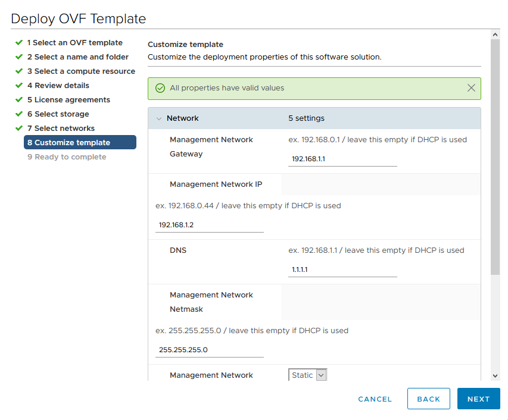Screen dimensions: 508x420
Task: Dismiss the valid properties alert banner
Action: 471,88
